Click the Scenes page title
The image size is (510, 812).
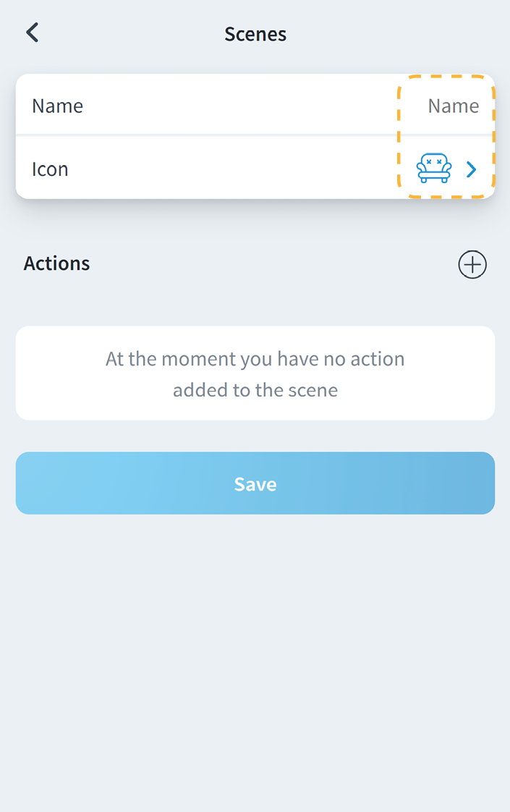[255, 34]
